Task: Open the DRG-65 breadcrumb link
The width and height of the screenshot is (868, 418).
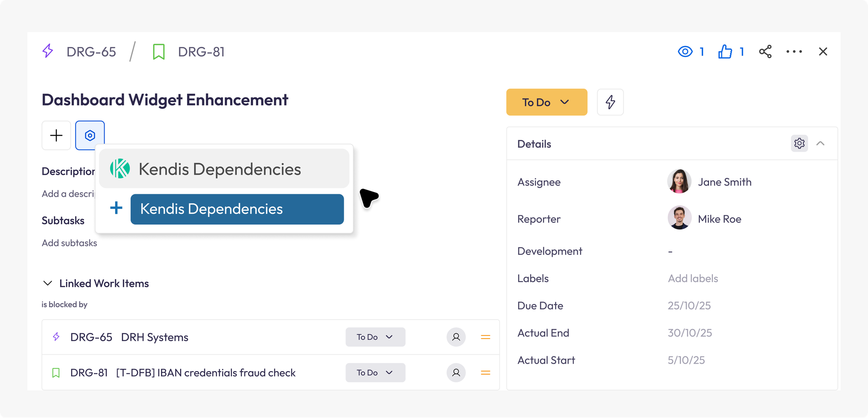Action: click(91, 51)
